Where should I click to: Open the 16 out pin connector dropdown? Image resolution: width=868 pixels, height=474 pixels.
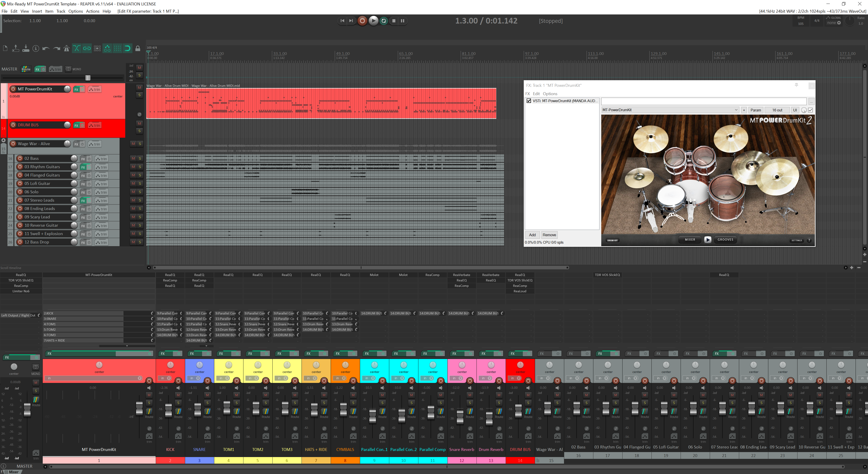(777, 110)
